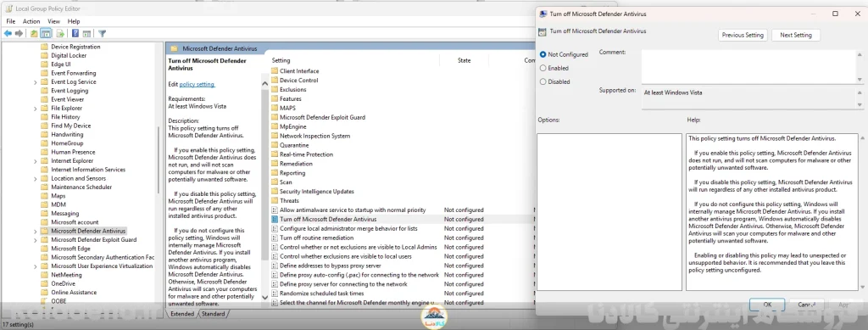Expand the Event Log Service tree node

click(36, 82)
